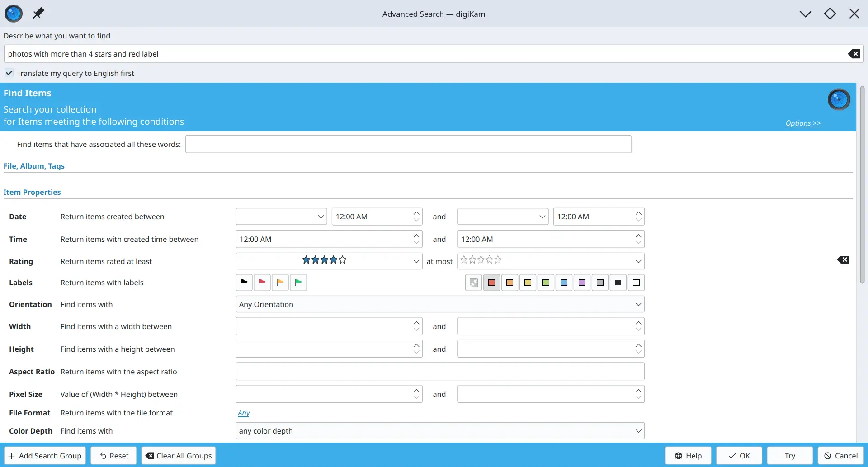The width and height of the screenshot is (868, 467).
Task: Focus the associated words search field
Action: pos(408,144)
